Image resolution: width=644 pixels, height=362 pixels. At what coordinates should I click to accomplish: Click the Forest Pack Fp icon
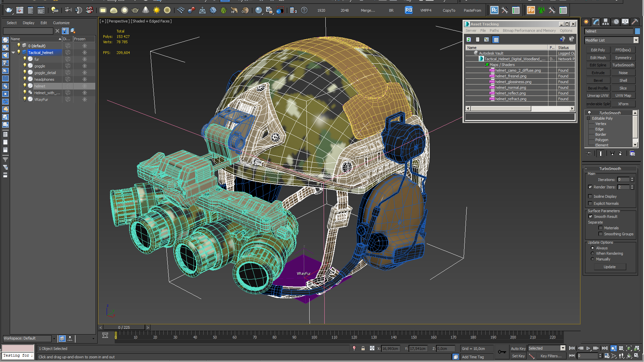point(531,10)
